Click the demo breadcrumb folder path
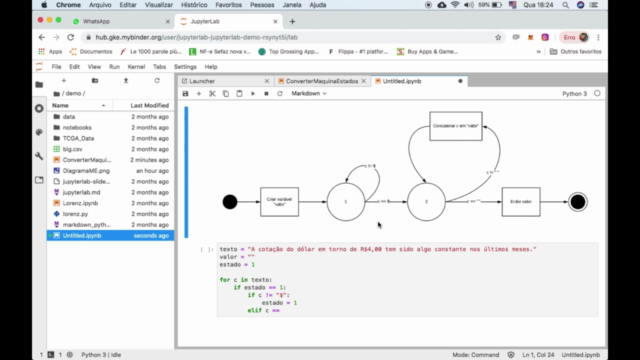 click(x=73, y=93)
